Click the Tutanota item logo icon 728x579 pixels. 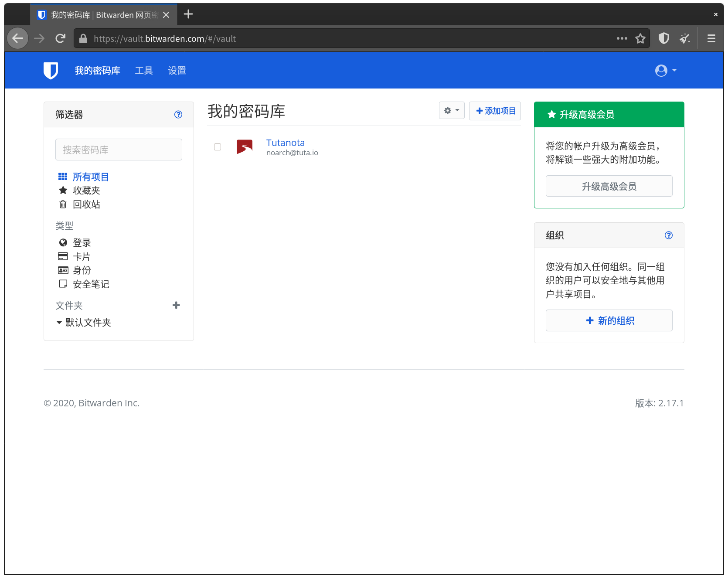pos(245,147)
